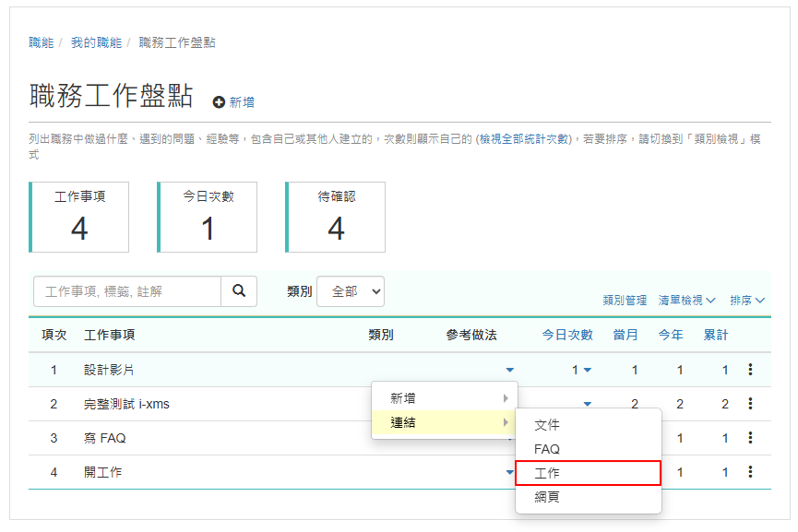
Task: Go to 職能 breadcrumb link
Action: (42, 42)
